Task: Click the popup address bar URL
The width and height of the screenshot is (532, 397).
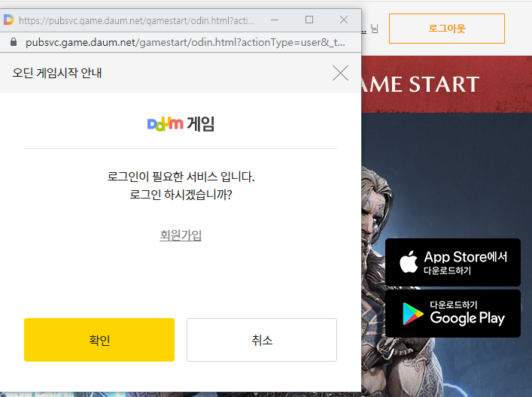Action: tap(185, 42)
